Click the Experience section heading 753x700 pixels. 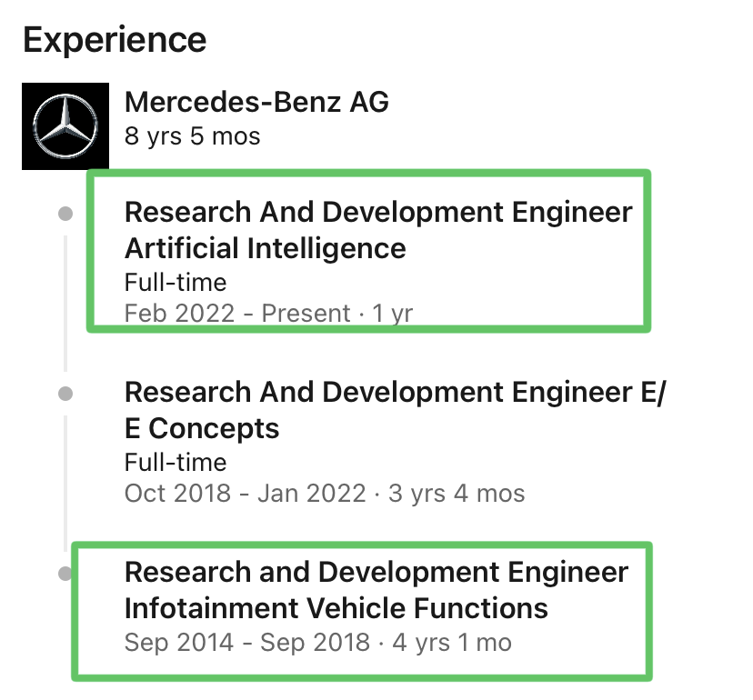tap(115, 40)
